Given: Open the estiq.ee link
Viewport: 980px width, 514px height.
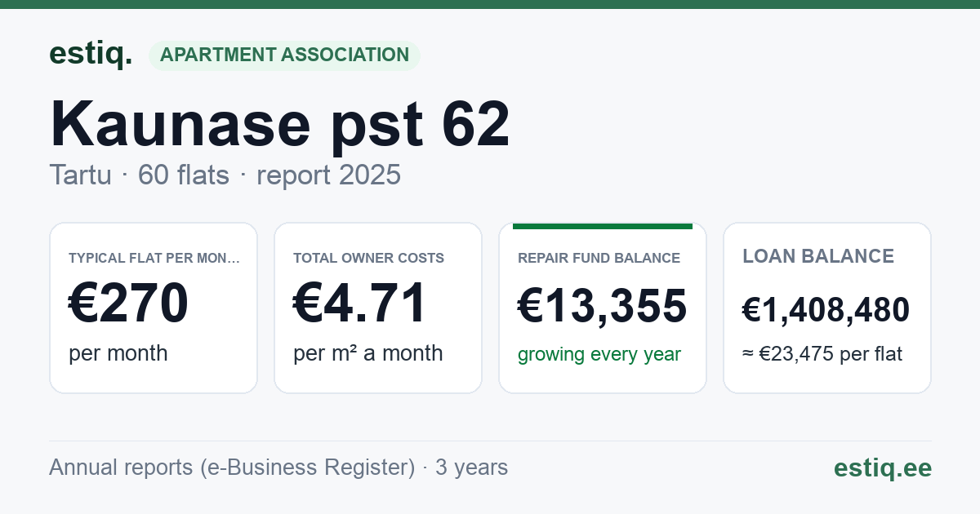Looking at the screenshot, I should pos(883,467).
